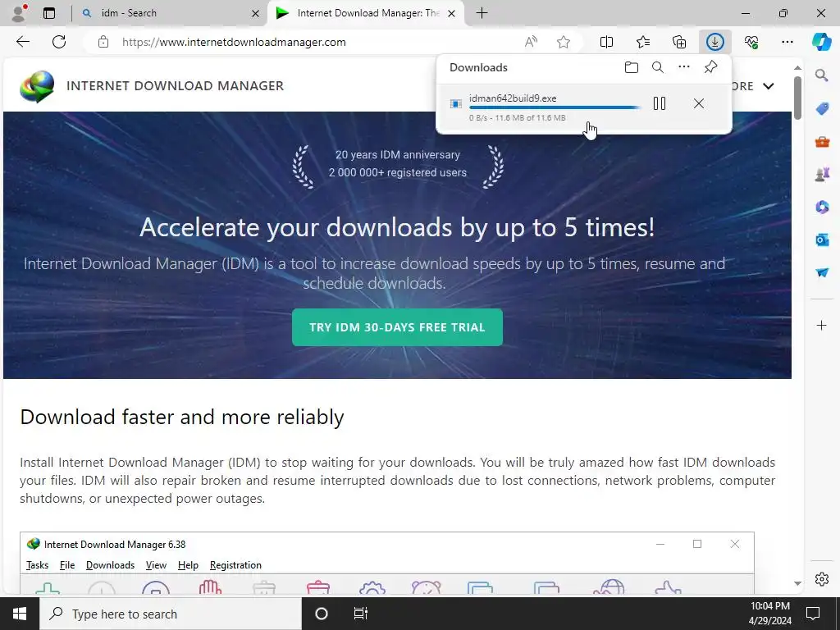Click Read aloud icon in address bar
Viewport: 840px width, 630px height.
point(531,42)
